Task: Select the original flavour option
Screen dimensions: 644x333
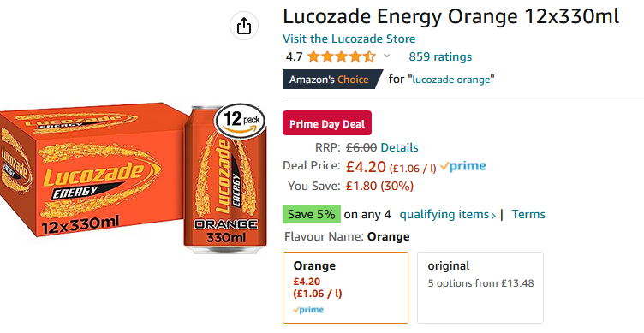Action: point(480,288)
